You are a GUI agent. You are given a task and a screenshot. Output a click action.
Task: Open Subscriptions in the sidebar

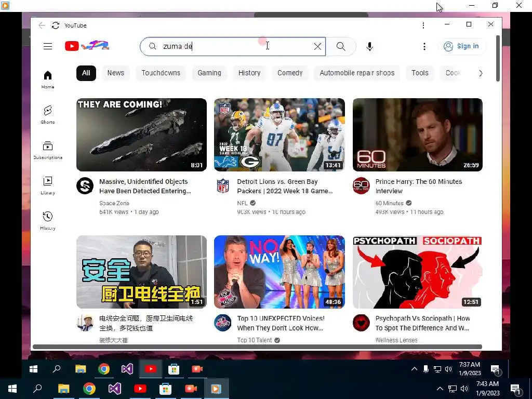coord(48,150)
